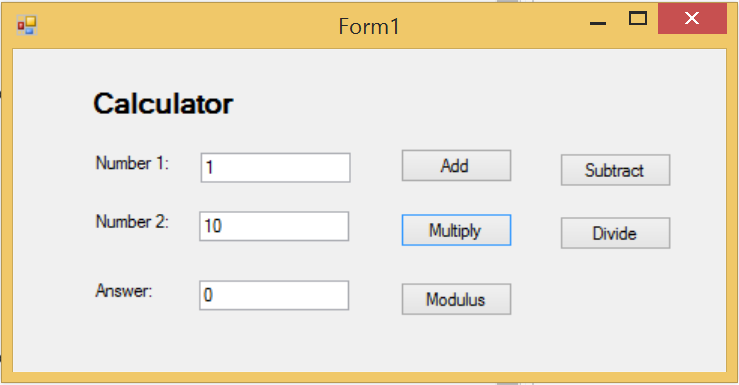
Task: Focus the Number 1 input field
Action: pyautogui.click(x=275, y=167)
